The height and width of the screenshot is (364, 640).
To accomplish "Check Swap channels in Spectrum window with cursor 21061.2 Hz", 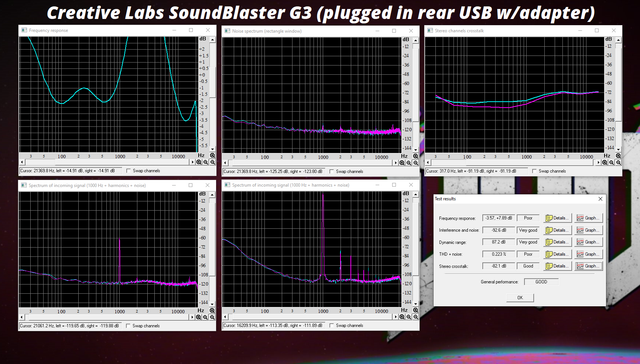I will point(129,326).
